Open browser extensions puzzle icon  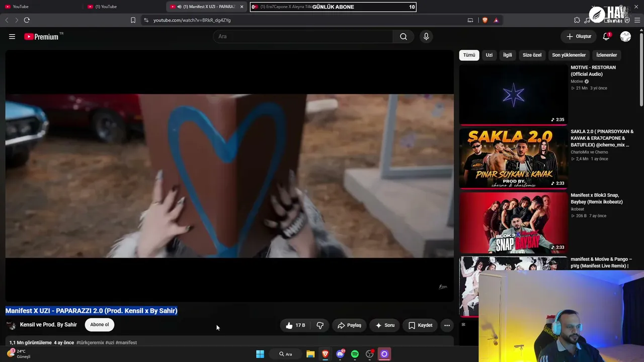pos(577,20)
